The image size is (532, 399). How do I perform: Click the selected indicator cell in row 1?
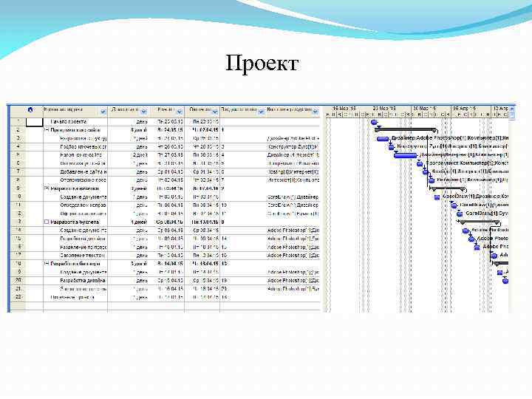35,122
